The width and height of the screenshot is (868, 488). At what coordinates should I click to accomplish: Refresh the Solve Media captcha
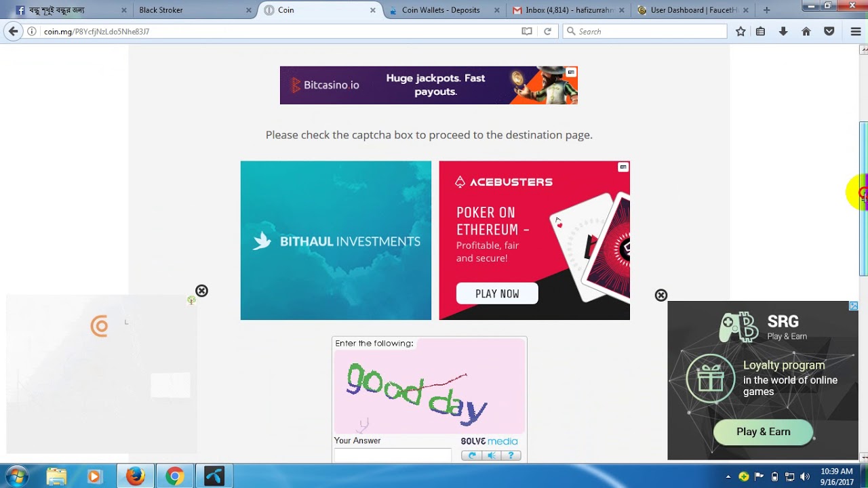click(x=472, y=455)
